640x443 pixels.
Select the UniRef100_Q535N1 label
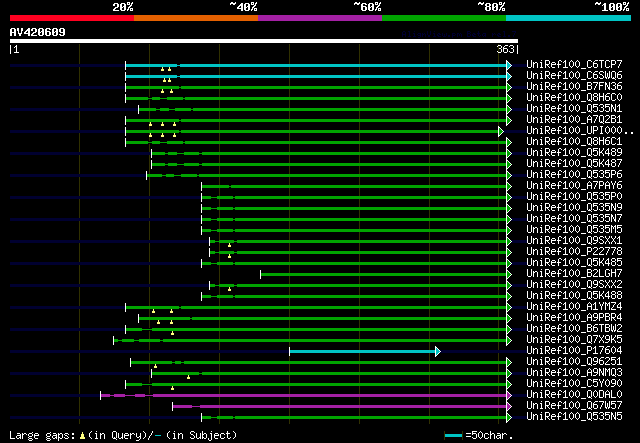[574, 109]
